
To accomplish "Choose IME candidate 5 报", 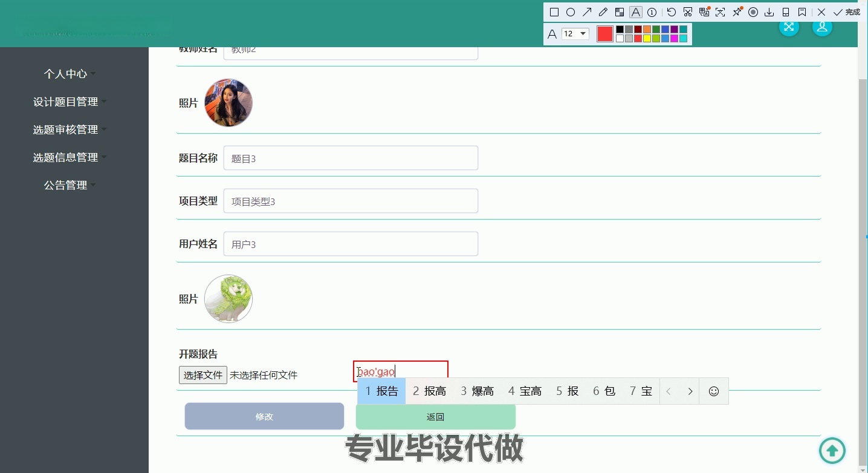I will pyautogui.click(x=568, y=391).
